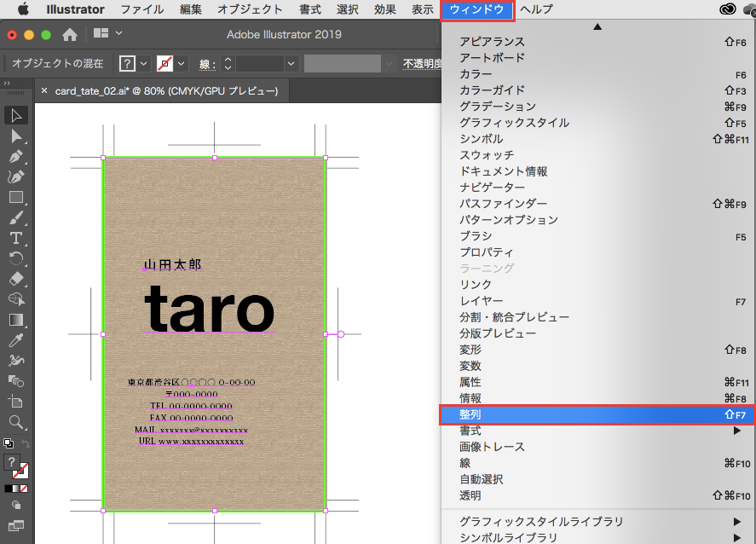Click the 不透明度 link in control bar
Viewport: 756px width, 544px height.
(421, 64)
